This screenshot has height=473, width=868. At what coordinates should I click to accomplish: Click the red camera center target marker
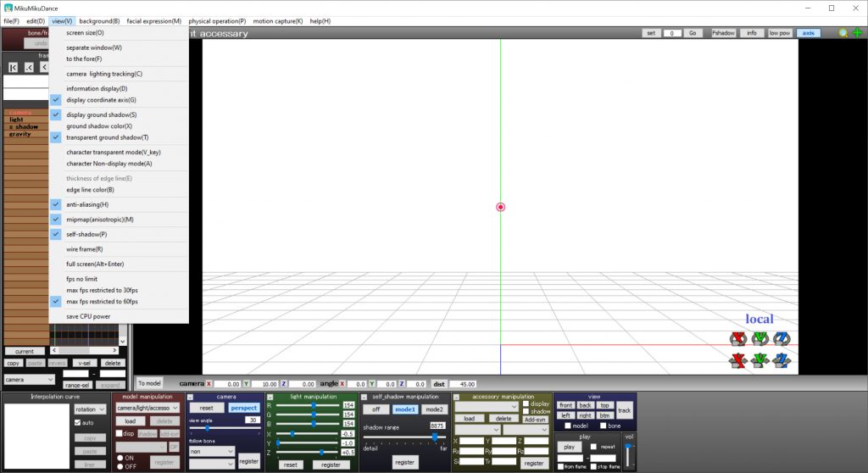(x=500, y=207)
